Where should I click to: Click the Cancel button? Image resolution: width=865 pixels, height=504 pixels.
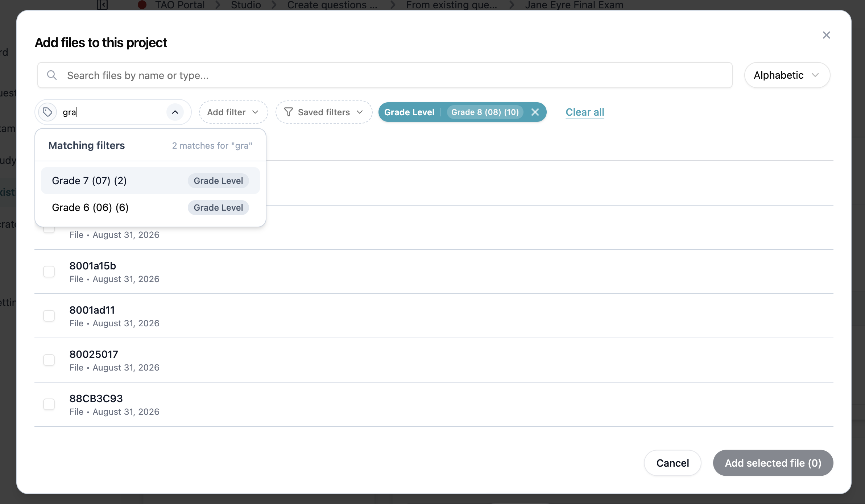pos(672,463)
